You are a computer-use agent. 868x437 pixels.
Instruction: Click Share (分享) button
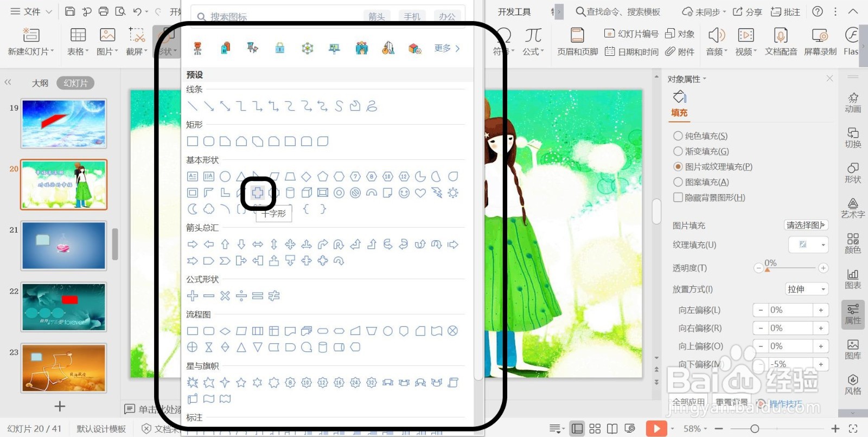[x=747, y=11]
